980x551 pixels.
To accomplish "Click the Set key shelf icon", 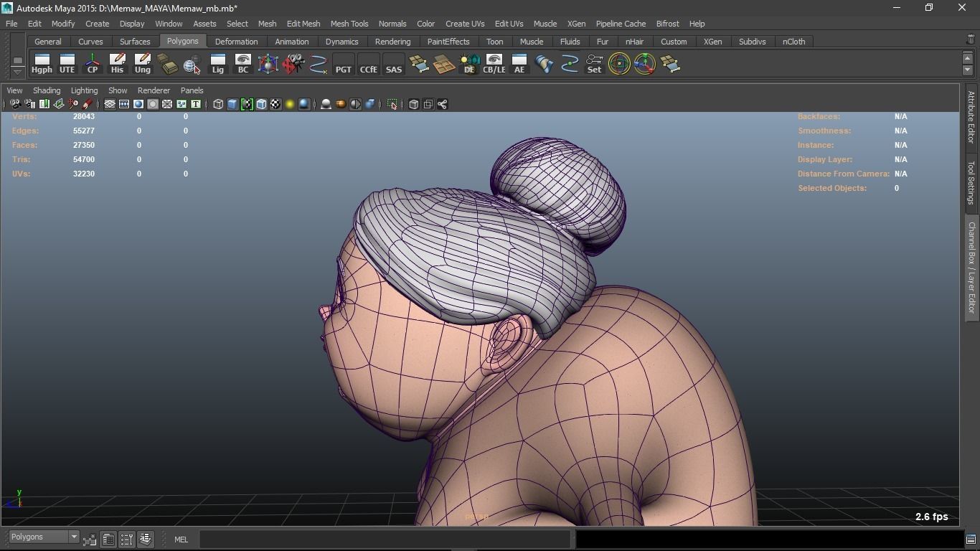I will point(594,64).
